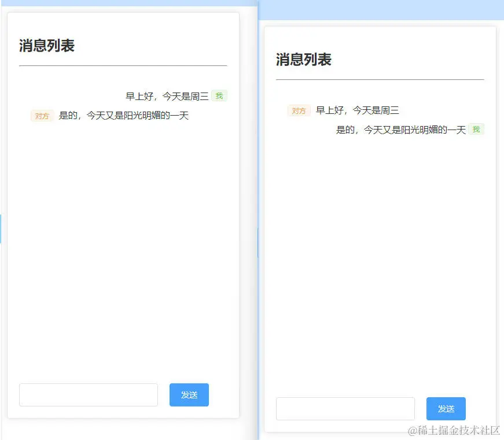Select the message "早上好，今天是周三" on the right
504x440 pixels.
[x=358, y=110]
